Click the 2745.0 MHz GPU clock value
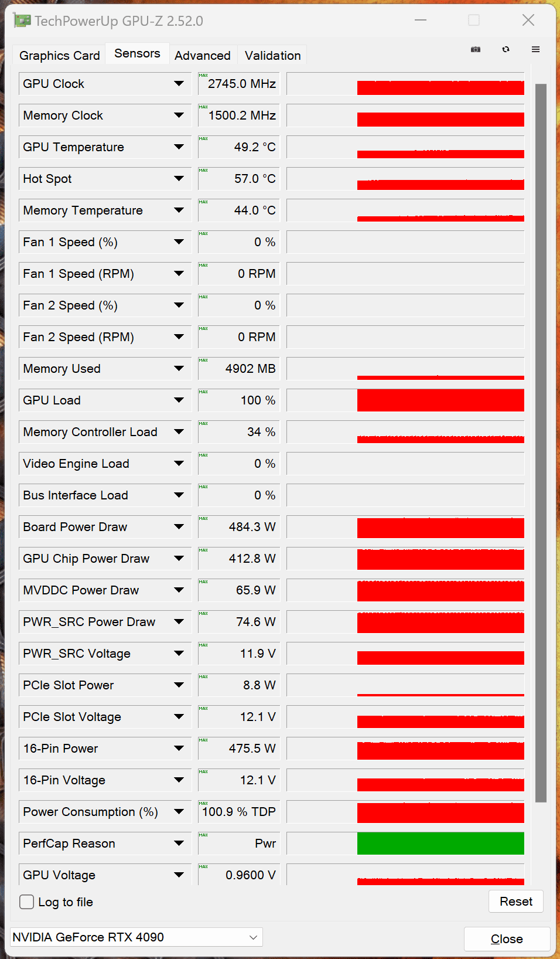The width and height of the screenshot is (560, 959). coord(239,84)
